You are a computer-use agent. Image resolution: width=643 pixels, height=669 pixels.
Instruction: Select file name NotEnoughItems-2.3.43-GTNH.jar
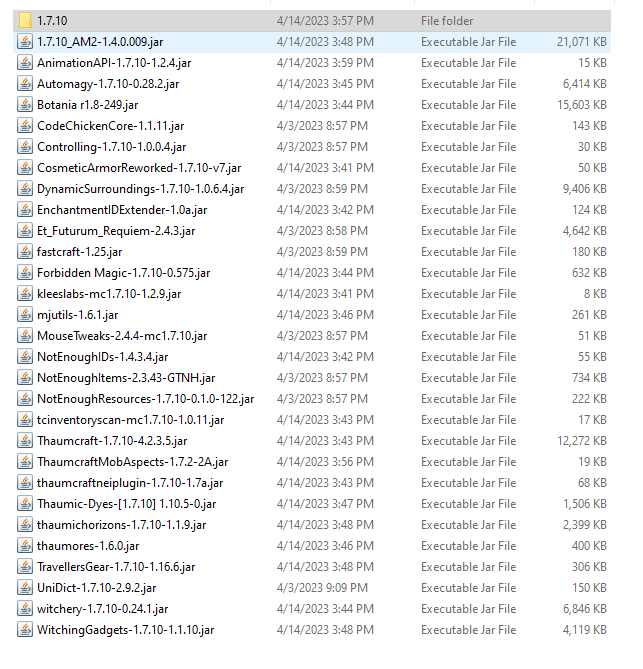pyautogui.click(x=126, y=378)
